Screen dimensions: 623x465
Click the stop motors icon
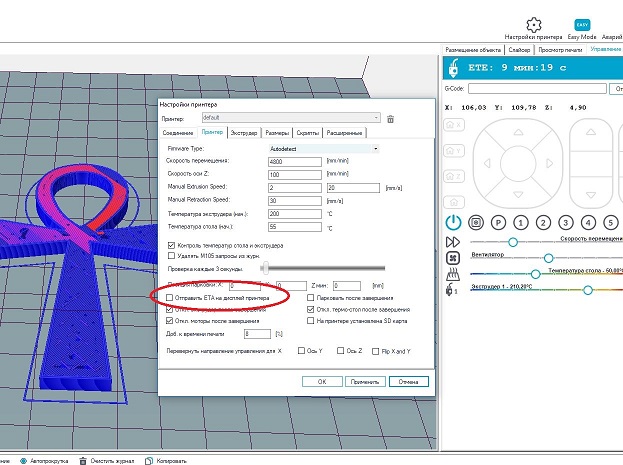(x=476, y=223)
